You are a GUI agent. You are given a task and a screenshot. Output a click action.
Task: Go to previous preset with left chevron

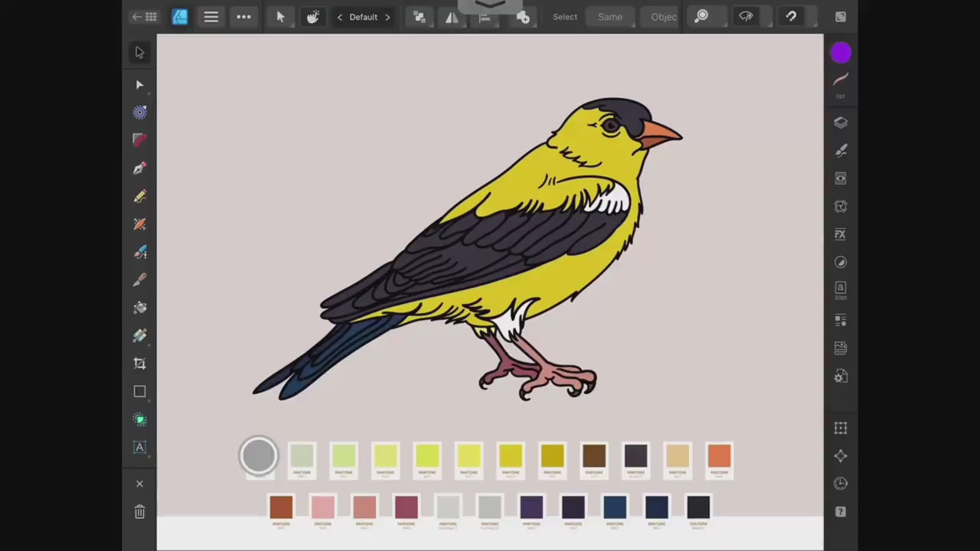[340, 17]
